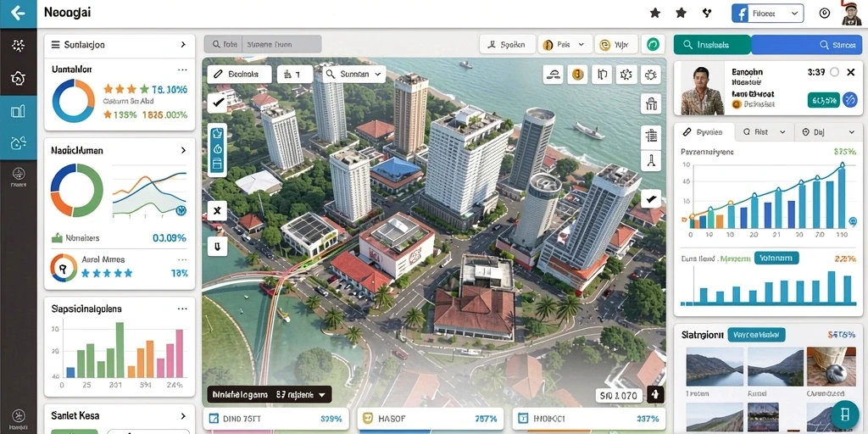Open the three-dot menu on the 'Unntahlon' card
The height and width of the screenshot is (434, 868).
(182, 70)
